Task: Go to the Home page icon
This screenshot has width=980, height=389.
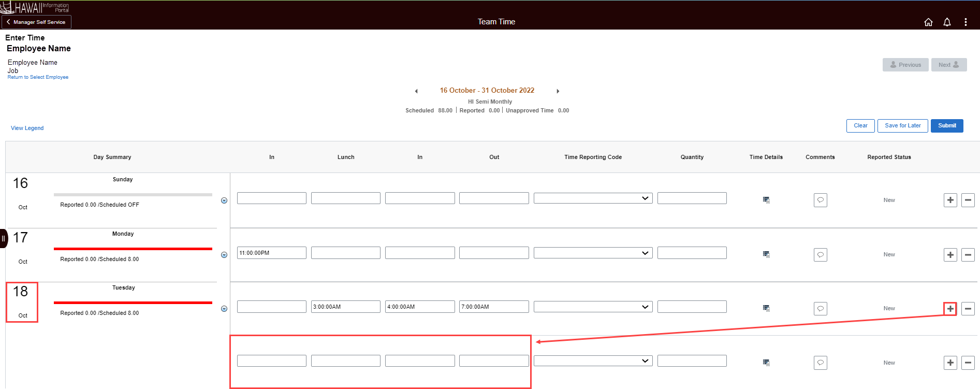Action: tap(928, 22)
